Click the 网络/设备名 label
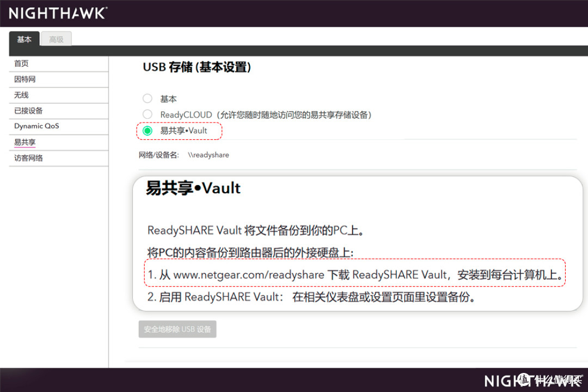Screen dimensions: 588x392 [159, 155]
